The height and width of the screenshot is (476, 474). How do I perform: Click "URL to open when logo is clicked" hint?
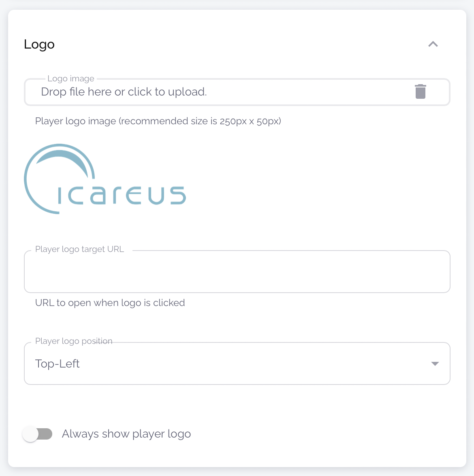(110, 303)
